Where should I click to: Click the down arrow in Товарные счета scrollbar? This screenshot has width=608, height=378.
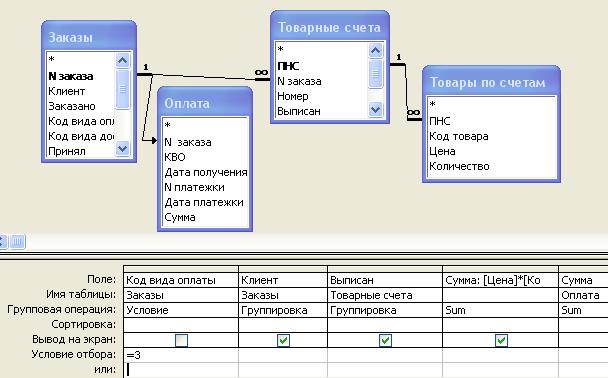coord(375,110)
